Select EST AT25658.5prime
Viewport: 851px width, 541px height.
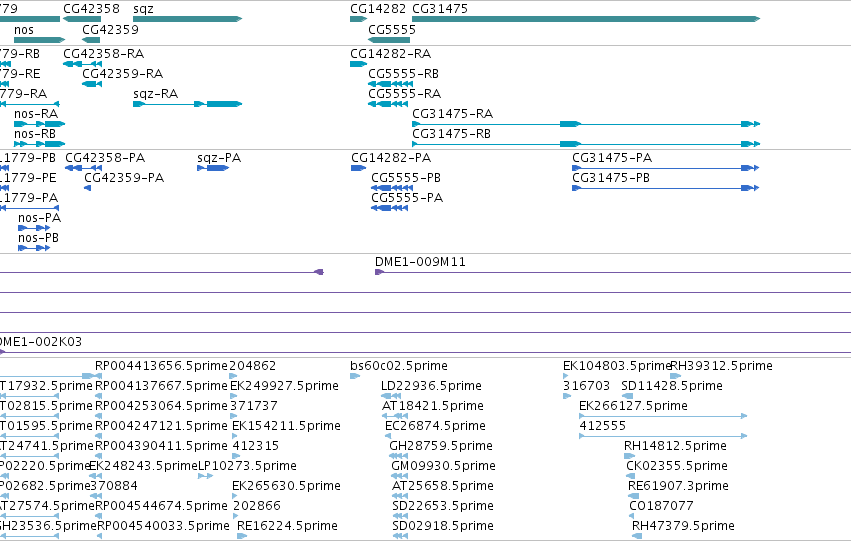(443, 486)
